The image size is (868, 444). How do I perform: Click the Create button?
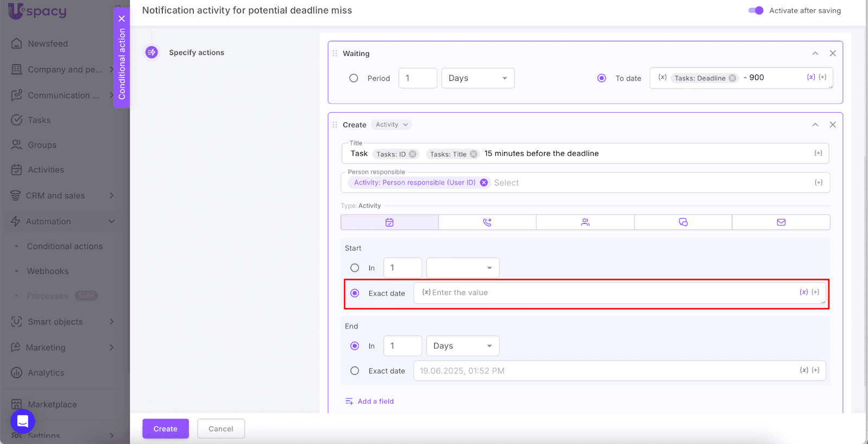point(165,429)
